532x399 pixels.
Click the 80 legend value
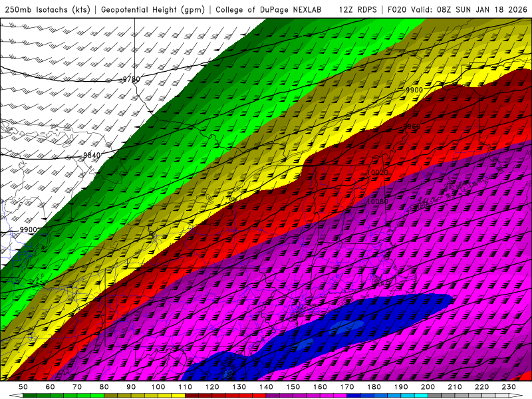pos(104,387)
